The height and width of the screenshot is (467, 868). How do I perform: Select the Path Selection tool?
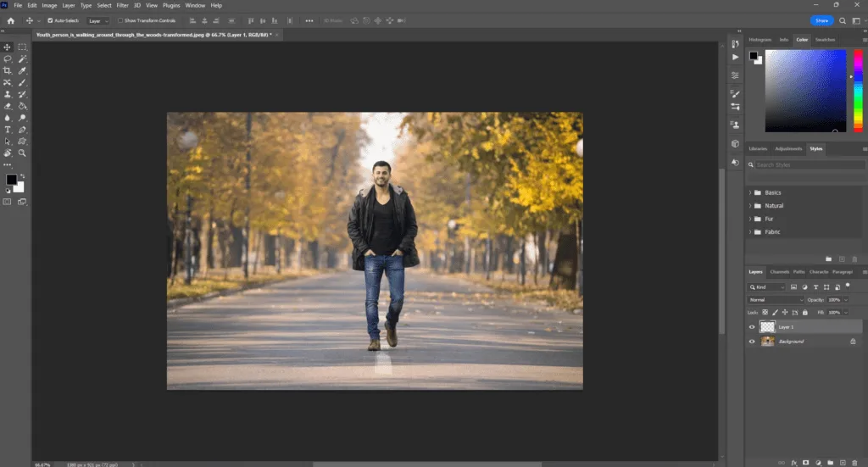point(7,141)
